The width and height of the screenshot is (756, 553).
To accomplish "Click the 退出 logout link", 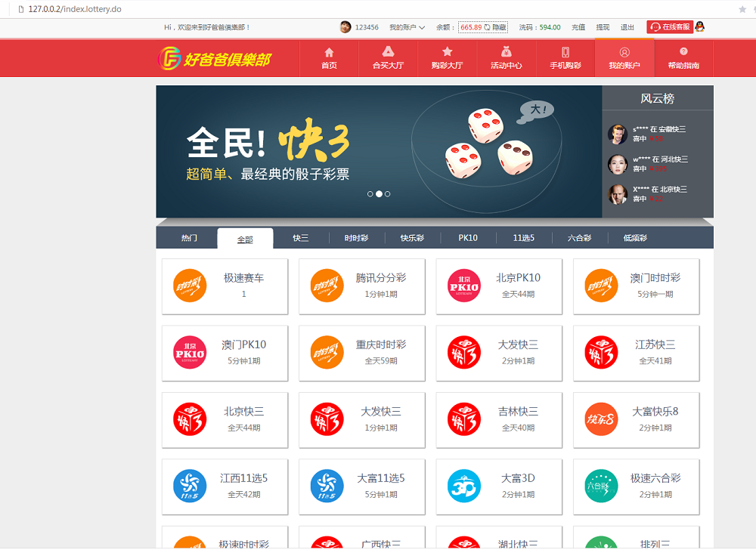I will point(627,27).
